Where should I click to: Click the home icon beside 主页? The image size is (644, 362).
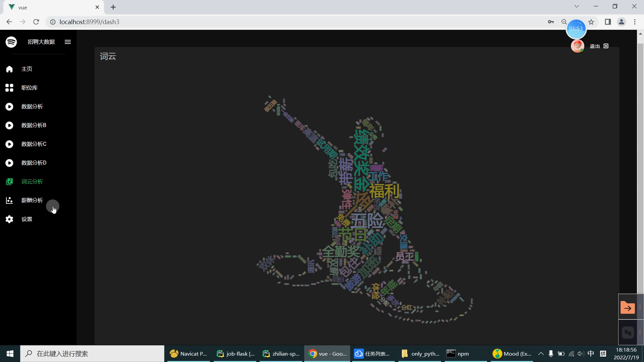pos(9,69)
